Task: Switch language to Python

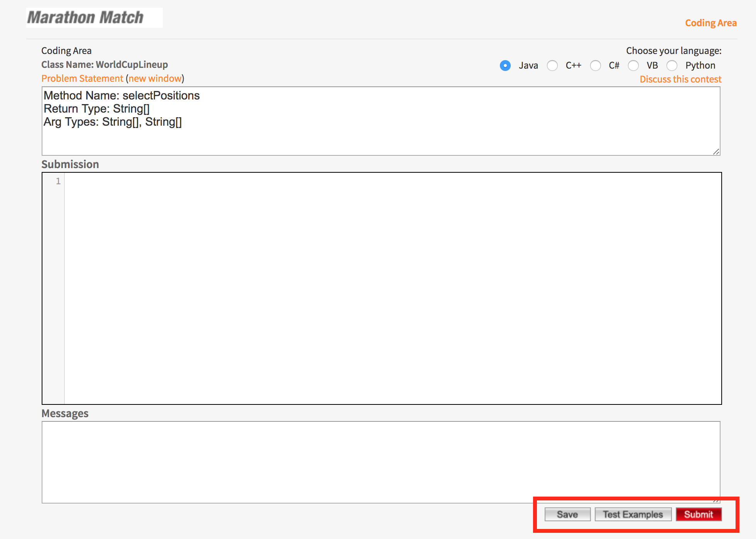Action: coord(672,66)
